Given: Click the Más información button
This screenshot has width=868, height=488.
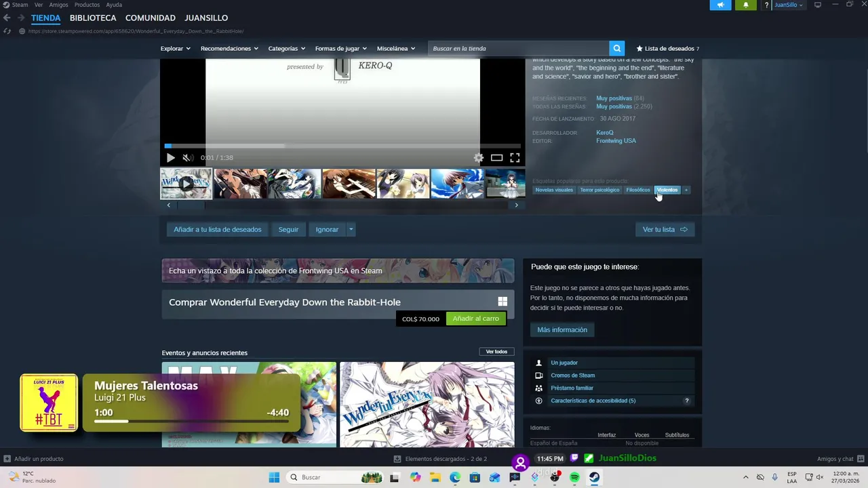Looking at the screenshot, I should [562, 329].
